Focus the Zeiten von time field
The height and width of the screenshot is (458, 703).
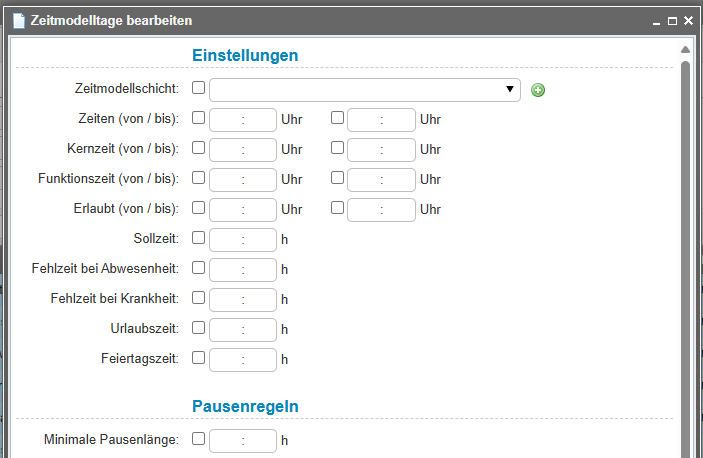click(x=243, y=120)
